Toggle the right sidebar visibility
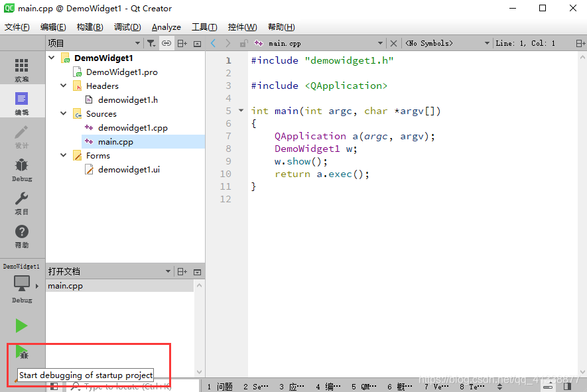The width and height of the screenshot is (587, 392). (567, 387)
